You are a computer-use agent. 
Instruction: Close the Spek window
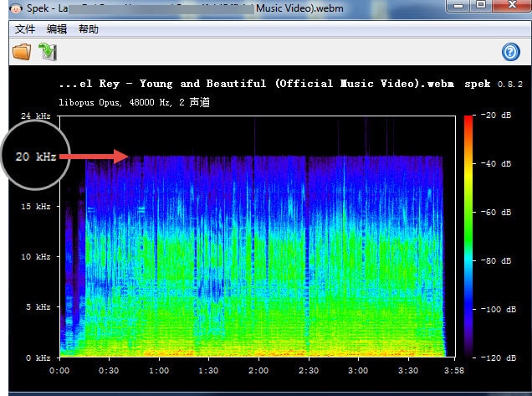(510, 6)
